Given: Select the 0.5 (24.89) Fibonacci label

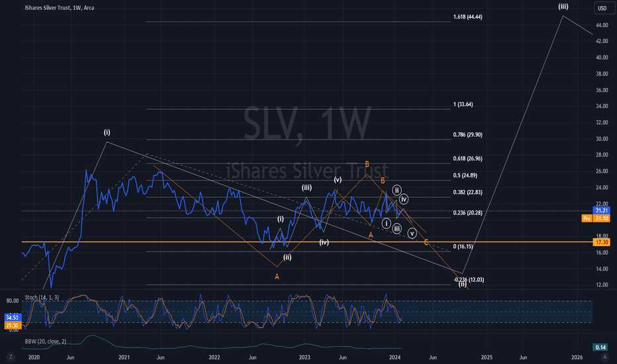Looking at the screenshot, I should tap(465, 175).
